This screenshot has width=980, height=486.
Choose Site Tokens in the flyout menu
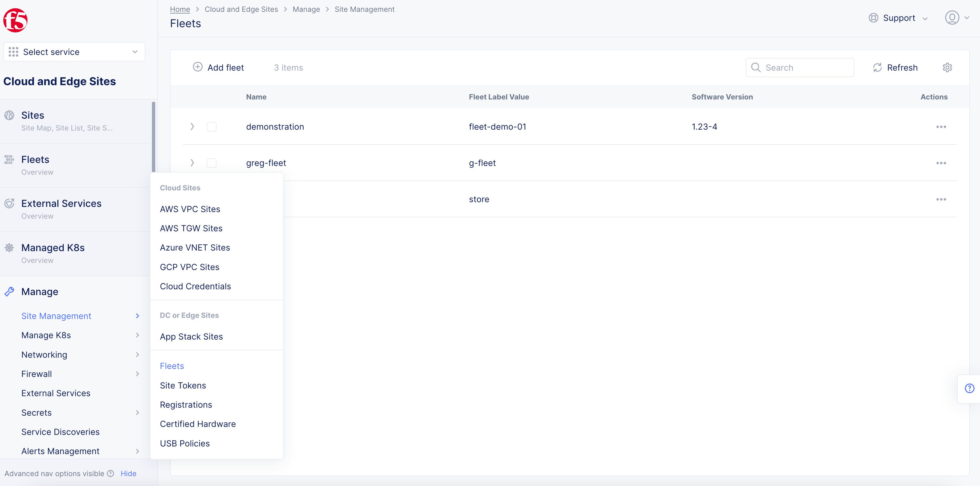(x=183, y=385)
